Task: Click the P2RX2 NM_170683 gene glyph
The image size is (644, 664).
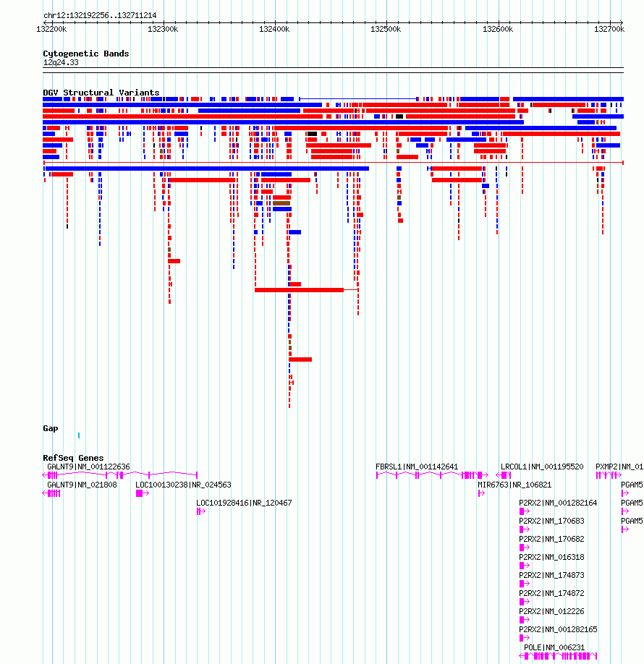Action: (525, 529)
